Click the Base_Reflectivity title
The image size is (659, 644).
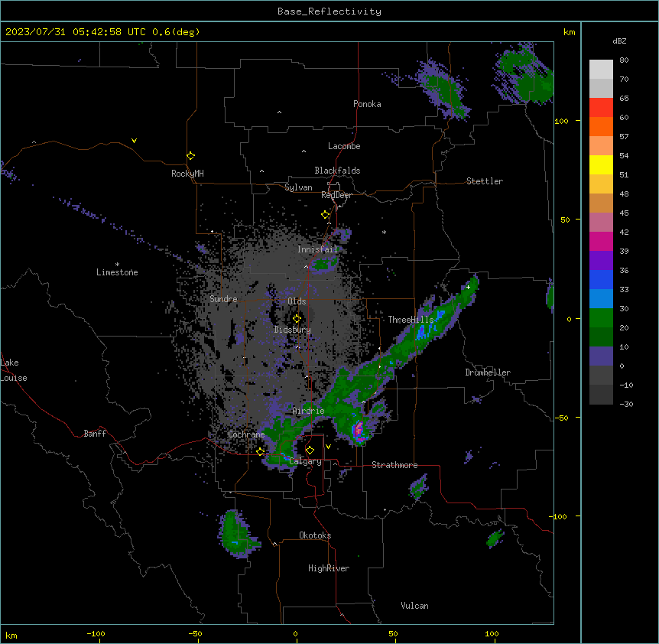[329, 11]
